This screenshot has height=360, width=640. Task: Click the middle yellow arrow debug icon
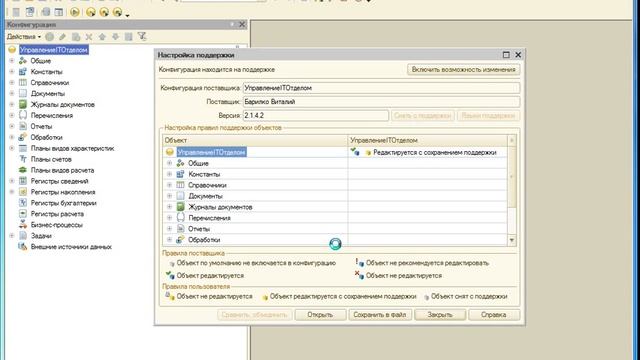click(104, 12)
